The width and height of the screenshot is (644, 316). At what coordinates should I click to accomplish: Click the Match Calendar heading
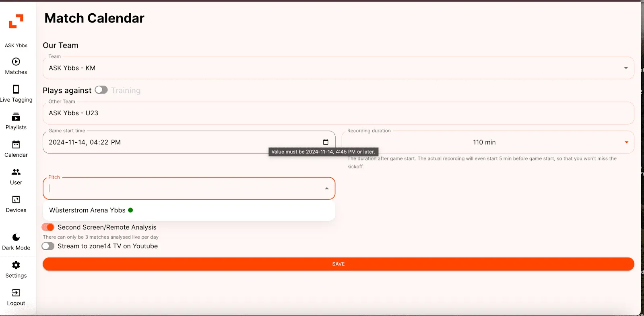coord(94,18)
